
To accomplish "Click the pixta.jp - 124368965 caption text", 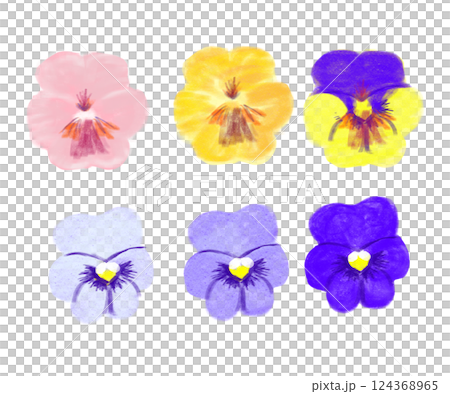I will (x=375, y=386).
